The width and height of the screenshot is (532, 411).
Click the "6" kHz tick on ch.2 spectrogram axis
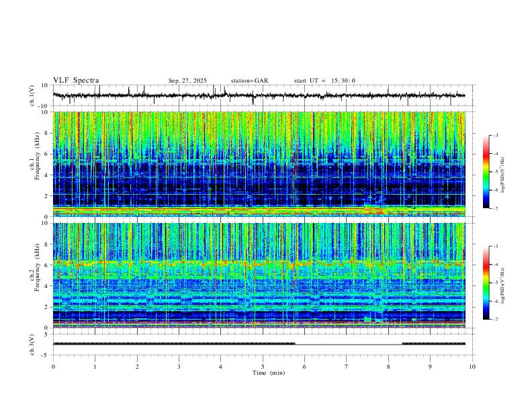pos(46,265)
